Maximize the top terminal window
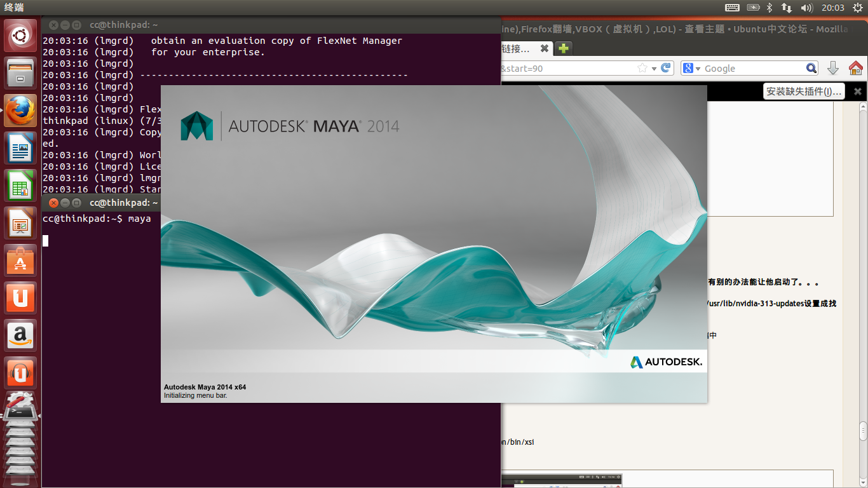This screenshot has width=868, height=488. click(76, 25)
